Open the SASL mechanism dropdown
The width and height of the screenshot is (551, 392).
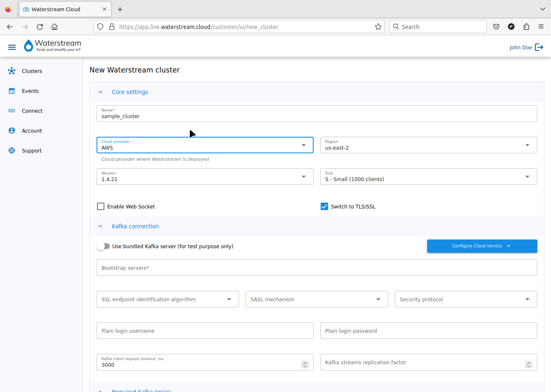(x=317, y=299)
